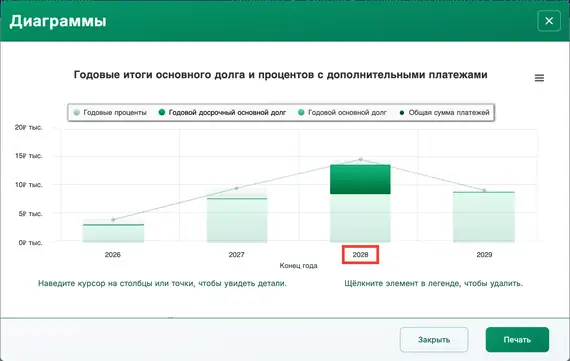Select the 2027 bar in the chart
Image resolution: width=570 pixels, height=361 pixels.
237,220
